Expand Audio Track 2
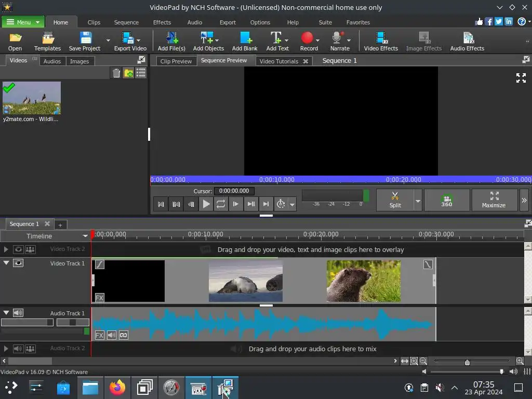The height and width of the screenshot is (399, 532). click(6, 349)
